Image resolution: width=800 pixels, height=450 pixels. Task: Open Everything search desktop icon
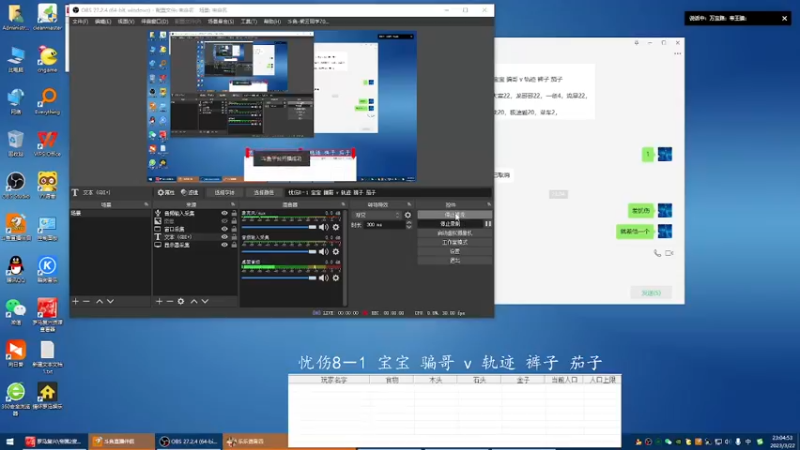(x=47, y=101)
